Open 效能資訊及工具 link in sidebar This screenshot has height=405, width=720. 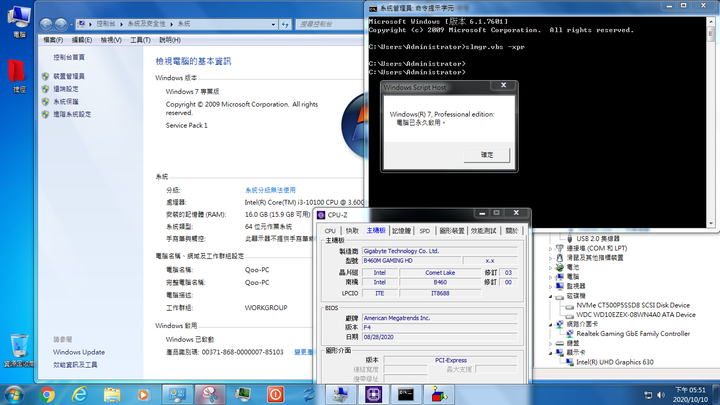click(x=75, y=365)
